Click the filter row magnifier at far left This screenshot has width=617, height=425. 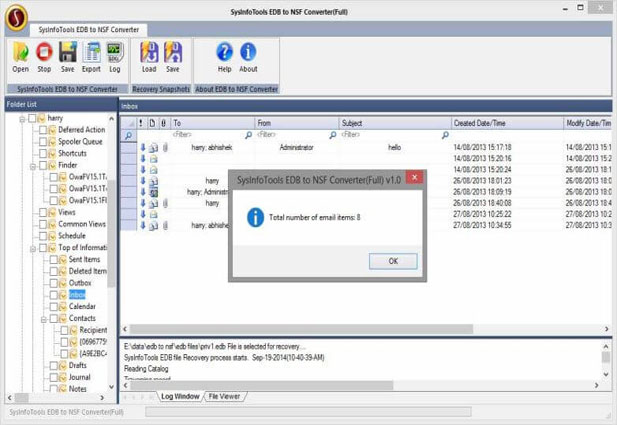coord(128,135)
